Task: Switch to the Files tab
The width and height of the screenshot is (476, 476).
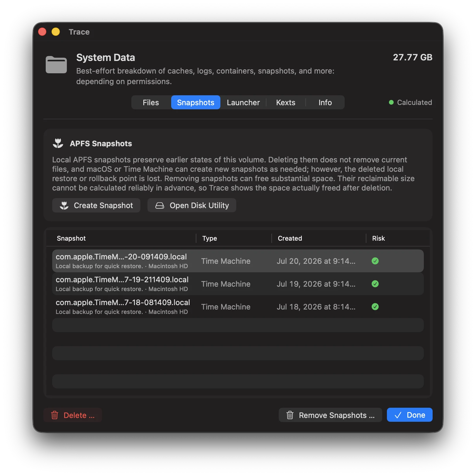Action: tap(151, 102)
